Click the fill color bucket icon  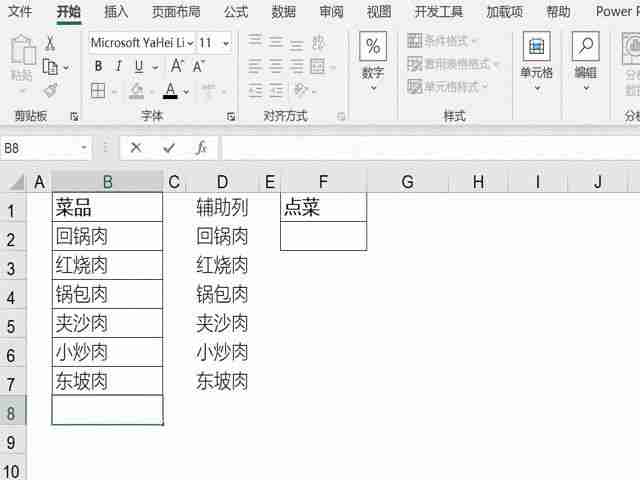pos(137,91)
